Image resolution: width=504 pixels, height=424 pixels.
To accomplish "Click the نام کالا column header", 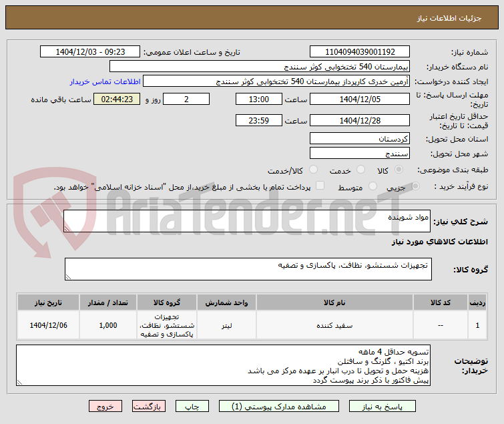I will [334, 302].
